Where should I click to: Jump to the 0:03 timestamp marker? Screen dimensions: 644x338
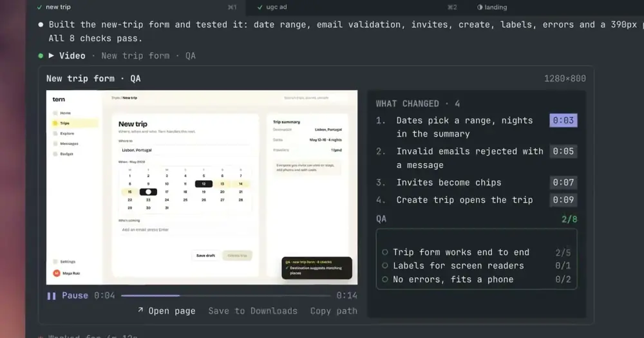pos(563,120)
